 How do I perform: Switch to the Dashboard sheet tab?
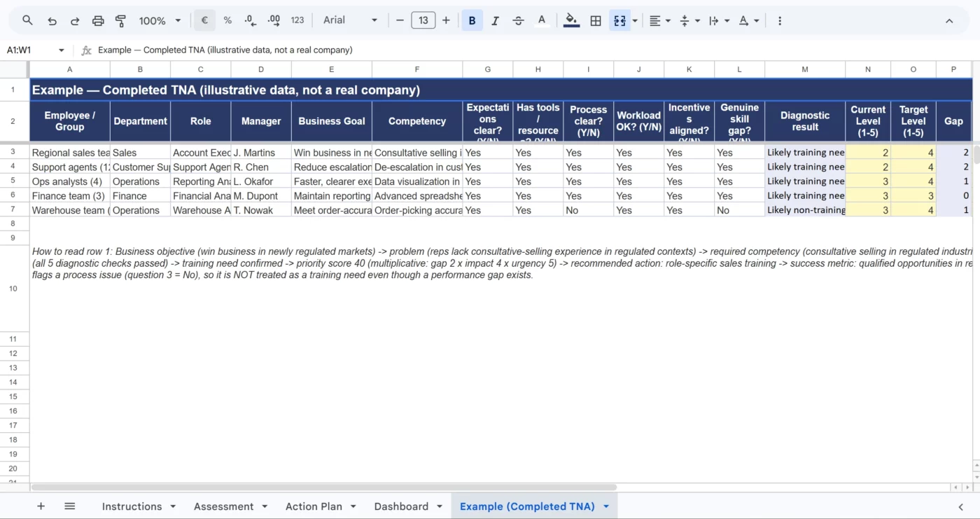(401, 506)
